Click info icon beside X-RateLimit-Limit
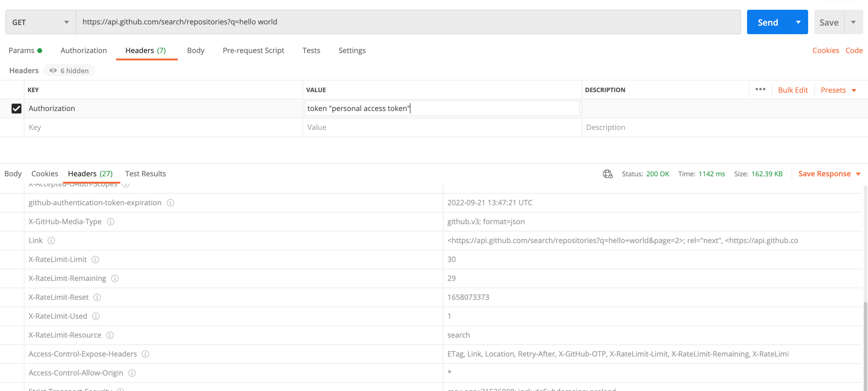 point(95,260)
